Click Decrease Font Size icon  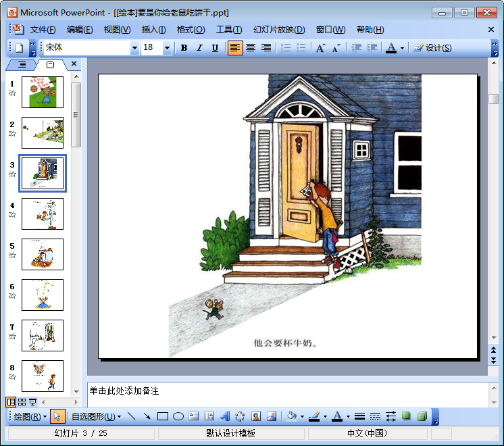coord(336,48)
